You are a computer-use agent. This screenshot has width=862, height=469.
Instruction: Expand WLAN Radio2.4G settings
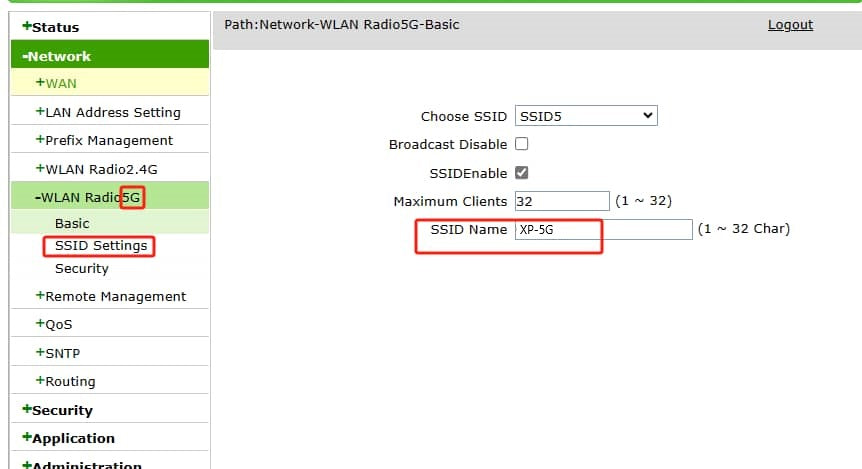tap(96, 168)
